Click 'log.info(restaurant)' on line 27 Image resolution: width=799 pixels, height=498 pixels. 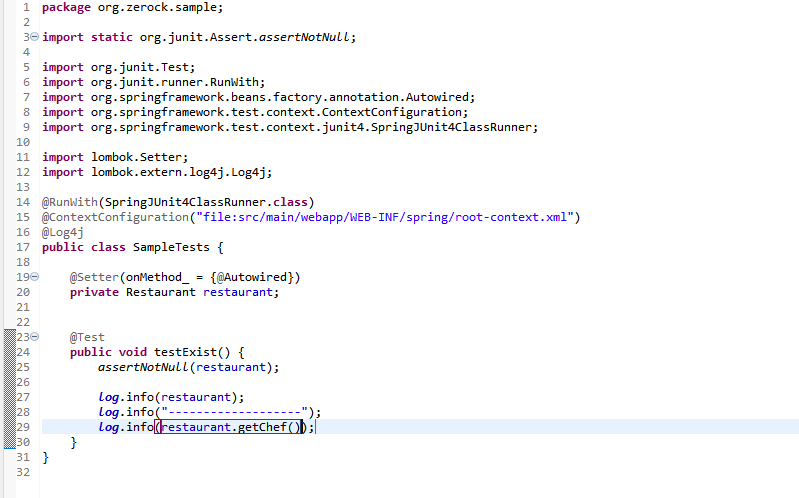point(168,397)
